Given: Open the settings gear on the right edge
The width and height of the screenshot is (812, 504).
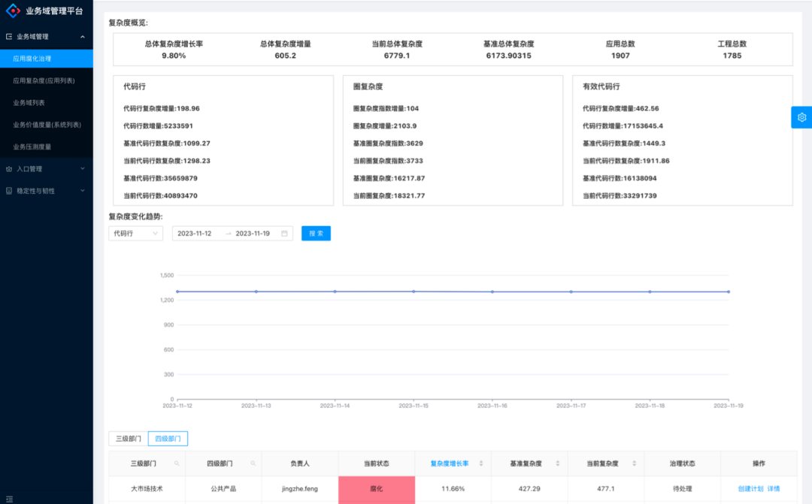Looking at the screenshot, I should [x=801, y=117].
